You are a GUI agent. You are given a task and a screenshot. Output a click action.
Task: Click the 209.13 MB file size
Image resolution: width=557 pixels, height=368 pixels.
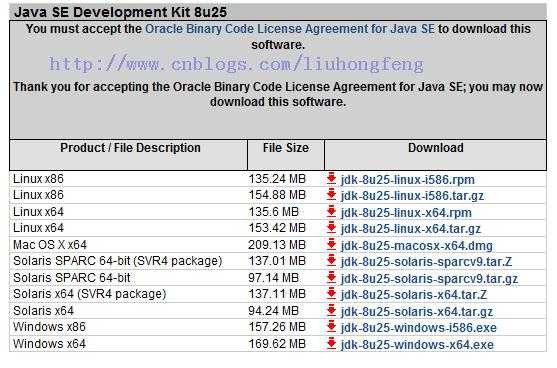(277, 245)
